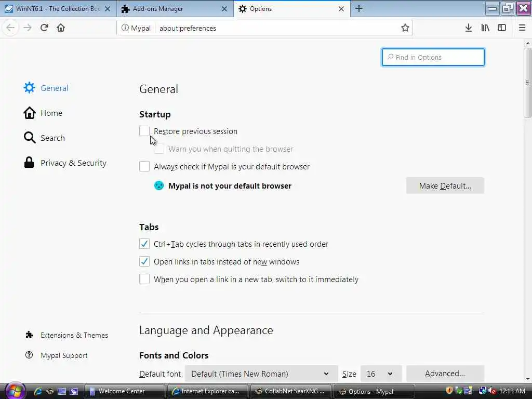532x399 pixels.
Task: Open the Downloads panel
Action: point(469,28)
